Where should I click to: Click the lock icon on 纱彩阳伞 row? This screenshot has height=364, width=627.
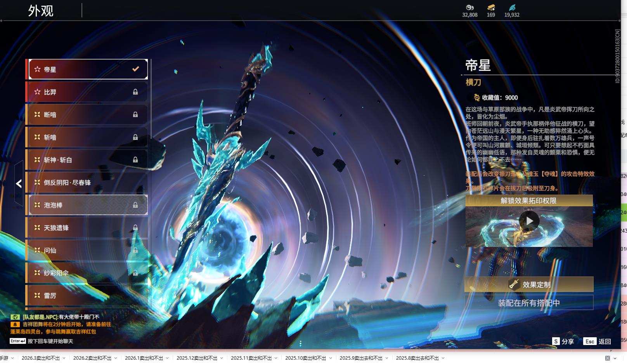tap(135, 273)
